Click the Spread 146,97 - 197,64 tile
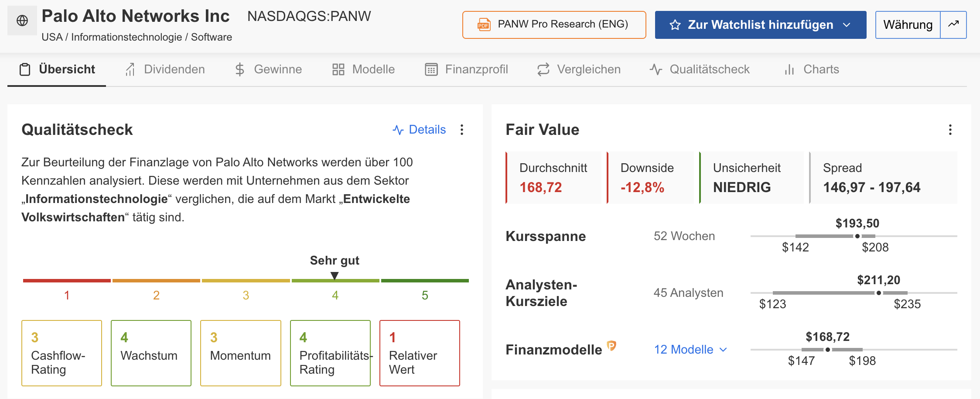Screen dimensions: 980x399 (x=883, y=178)
